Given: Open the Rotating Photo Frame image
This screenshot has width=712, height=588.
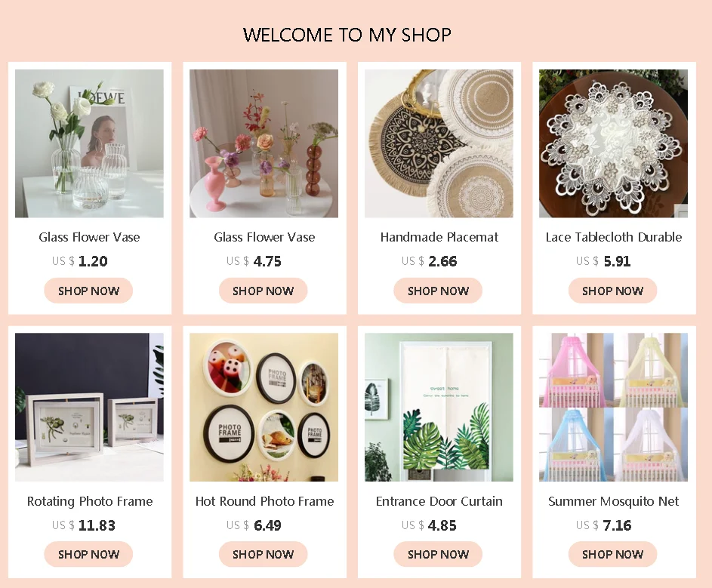Looking at the screenshot, I should click(89, 408).
